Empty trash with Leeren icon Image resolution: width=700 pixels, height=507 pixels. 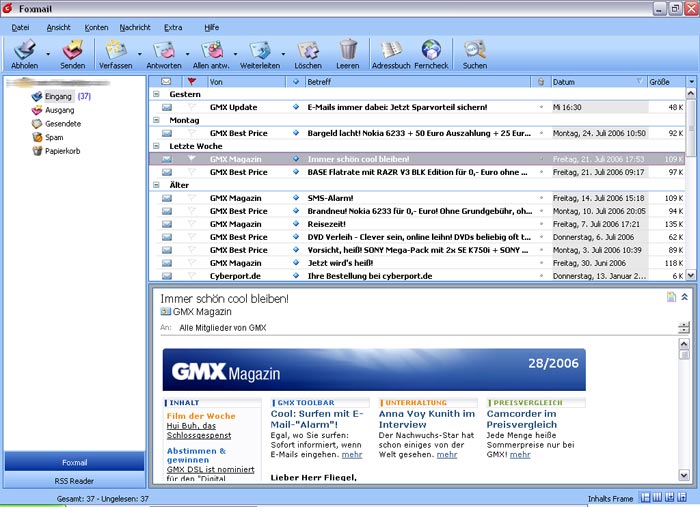(x=348, y=49)
